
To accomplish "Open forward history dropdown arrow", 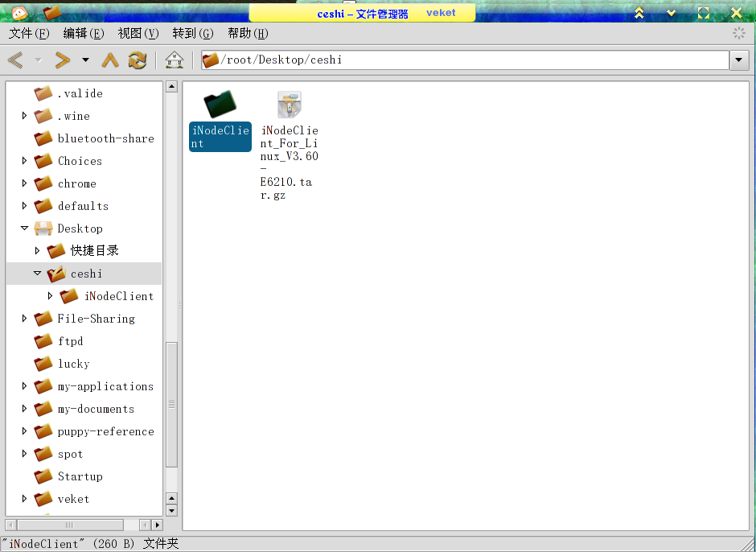I will click(86, 60).
